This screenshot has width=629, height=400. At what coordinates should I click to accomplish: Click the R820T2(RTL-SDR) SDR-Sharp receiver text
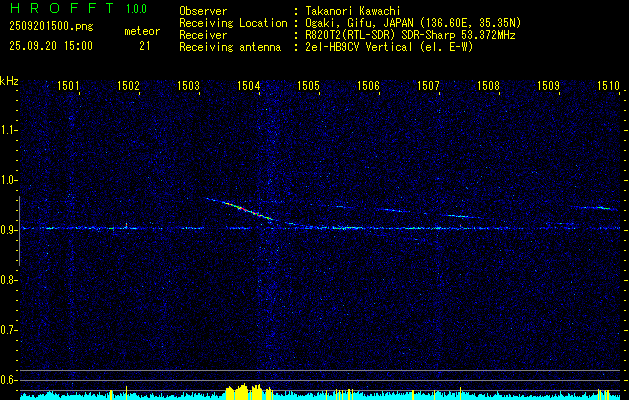(x=410, y=35)
